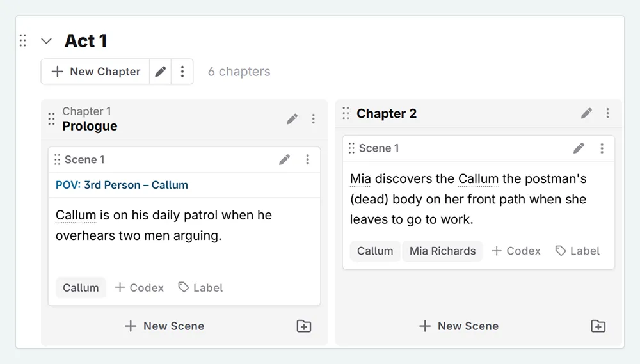Image resolution: width=640 pixels, height=364 pixels.
Task: Click the Chapter 2 drag handle
Action: [x=346, y=113]
